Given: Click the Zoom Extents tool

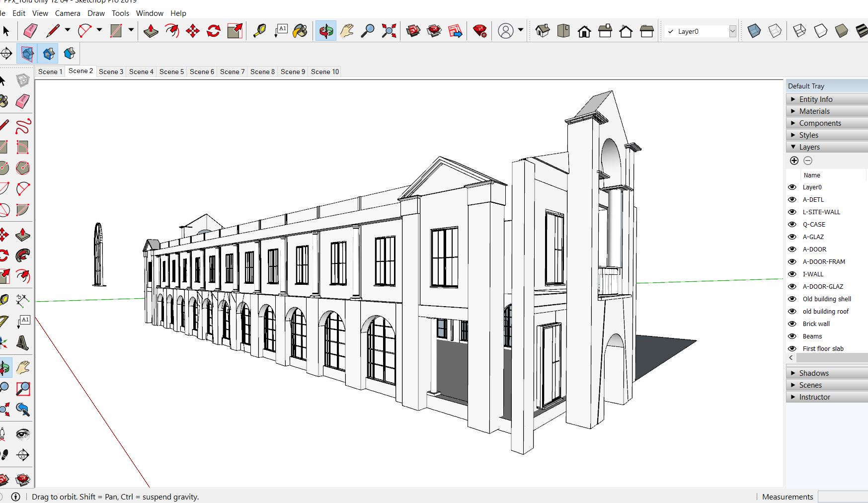Looking at the screenshot, I should pyautogui.click(x=389, y=31).
